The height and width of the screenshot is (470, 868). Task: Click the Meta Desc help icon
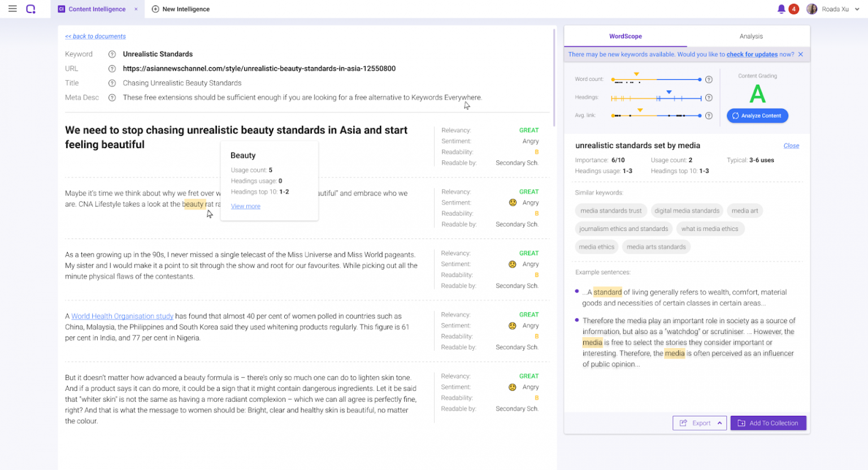point(112,98)
